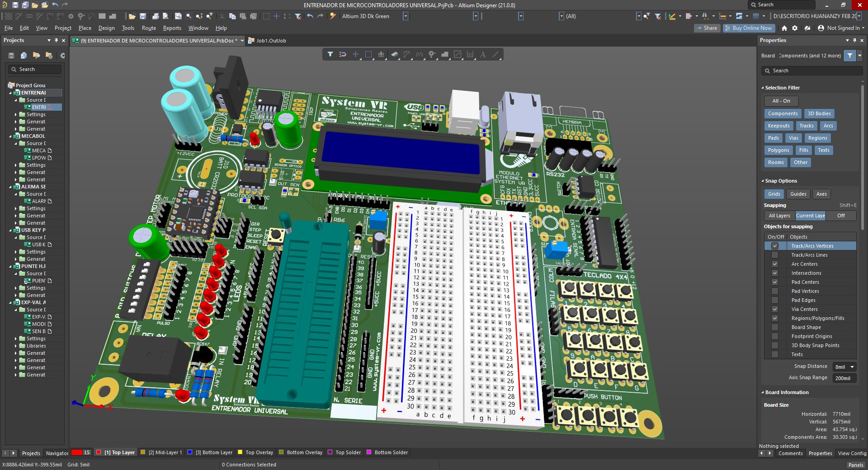Switch to the Job1.OutJob document tab
868x470 pixels.
(271, 41)
